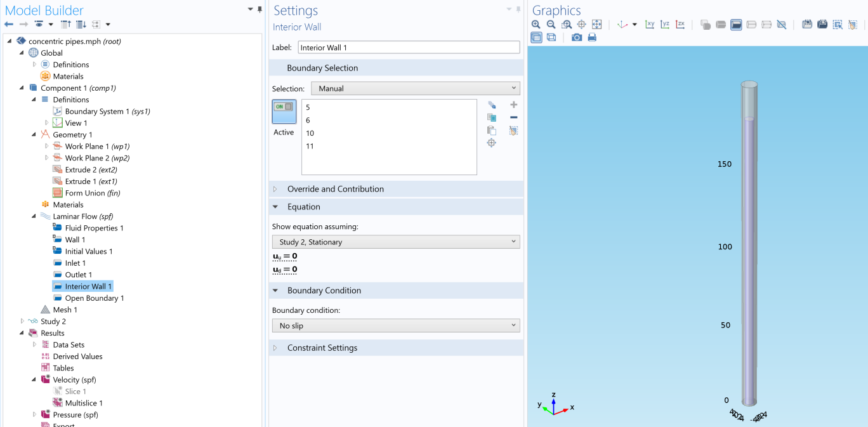The image size is (868, 427).
Task: Click the Zoom In magnifier icon
Action: pyautogui.click(x=536, y=25)
